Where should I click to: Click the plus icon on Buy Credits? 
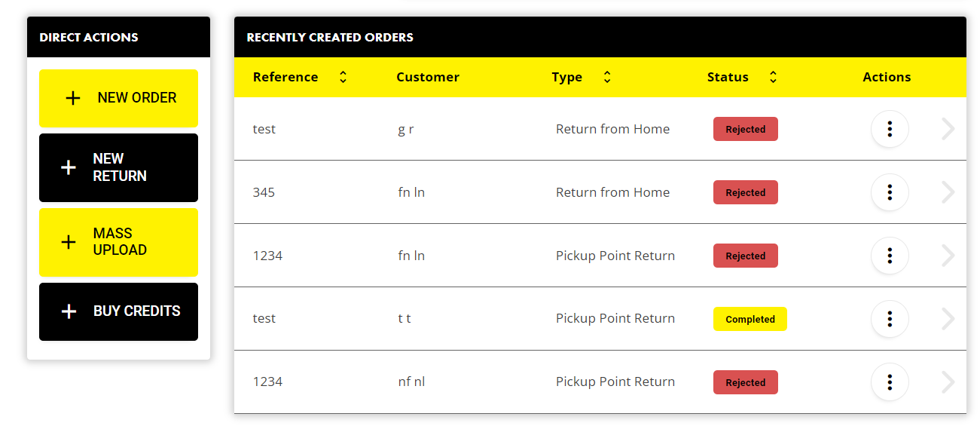pyautogui.click(x=69, y=311)
